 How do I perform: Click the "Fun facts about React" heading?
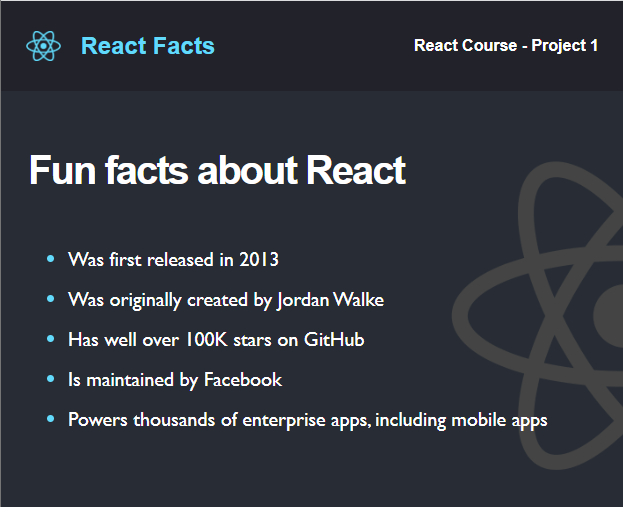[218, 170]
